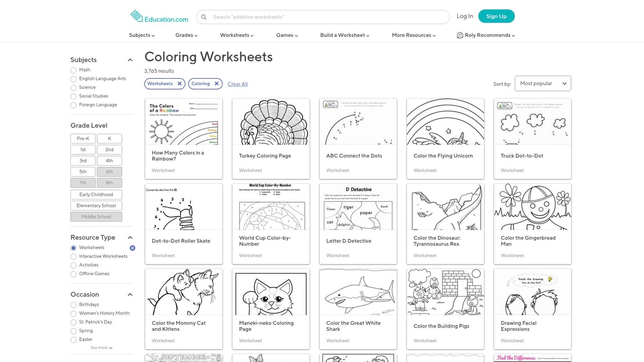Collapse the Subjects filter section chevron
644x362 pixels.
129,60
